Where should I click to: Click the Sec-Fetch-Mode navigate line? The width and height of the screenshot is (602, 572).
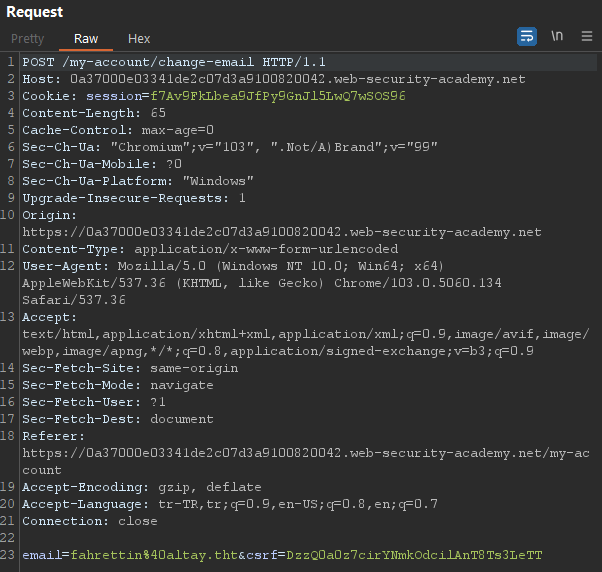(x=118, y=385)
